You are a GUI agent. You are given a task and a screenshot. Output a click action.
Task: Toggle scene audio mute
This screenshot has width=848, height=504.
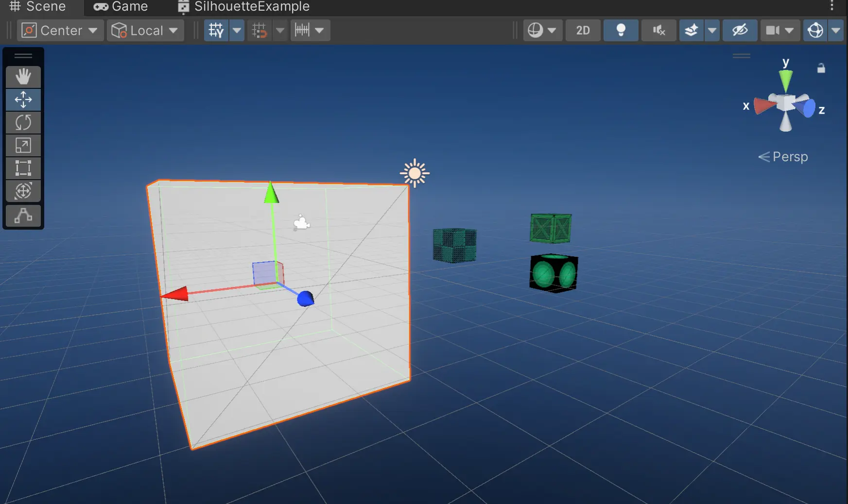[658, 30]
